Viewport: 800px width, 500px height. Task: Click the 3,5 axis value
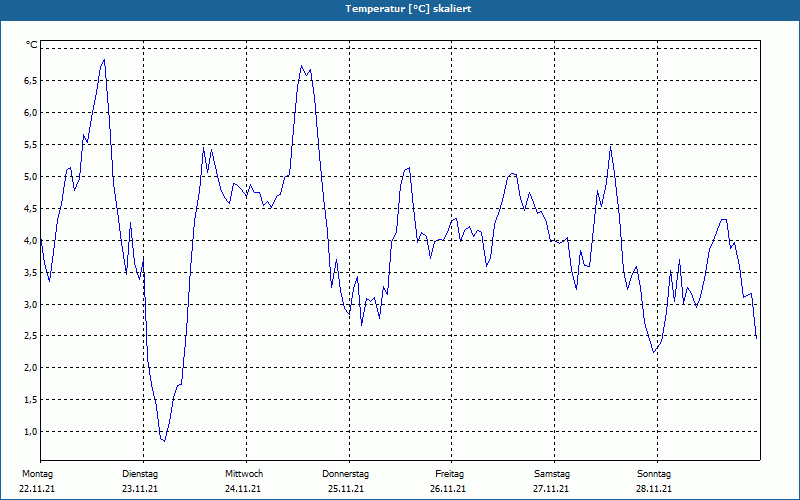click(x=31, y=272)
